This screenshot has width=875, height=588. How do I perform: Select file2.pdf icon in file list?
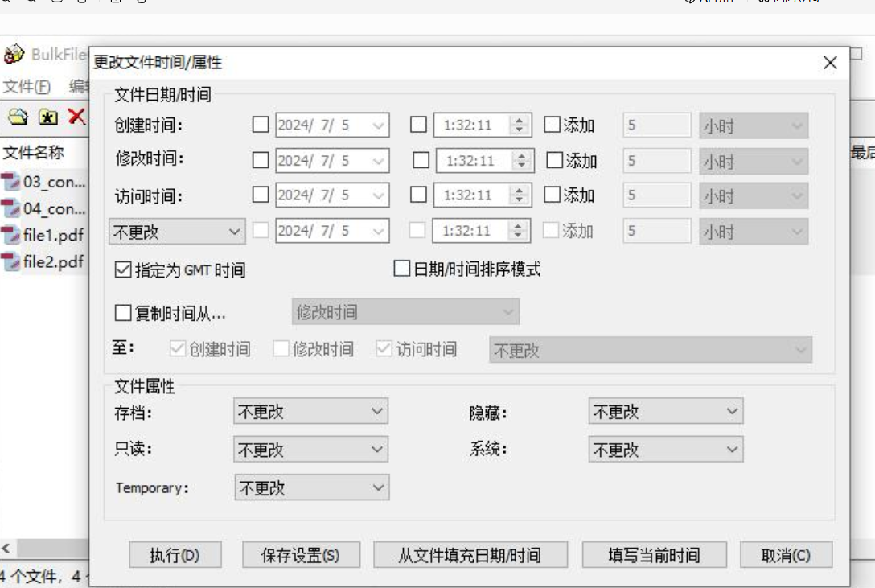[x=10, y=261]
